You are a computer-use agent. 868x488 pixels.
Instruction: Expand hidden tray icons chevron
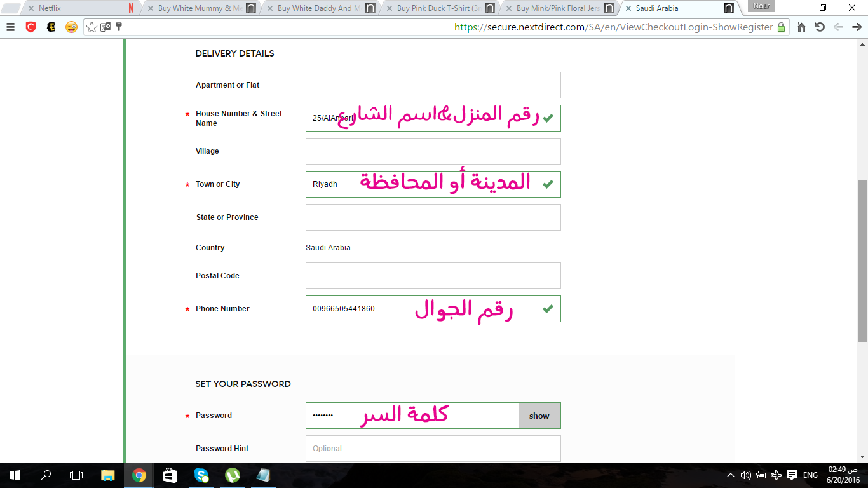coord(731,475)
